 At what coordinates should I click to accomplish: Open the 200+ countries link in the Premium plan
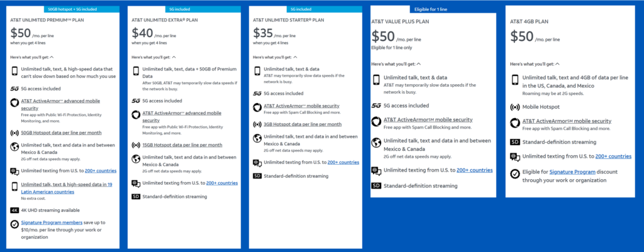[101, 171]
